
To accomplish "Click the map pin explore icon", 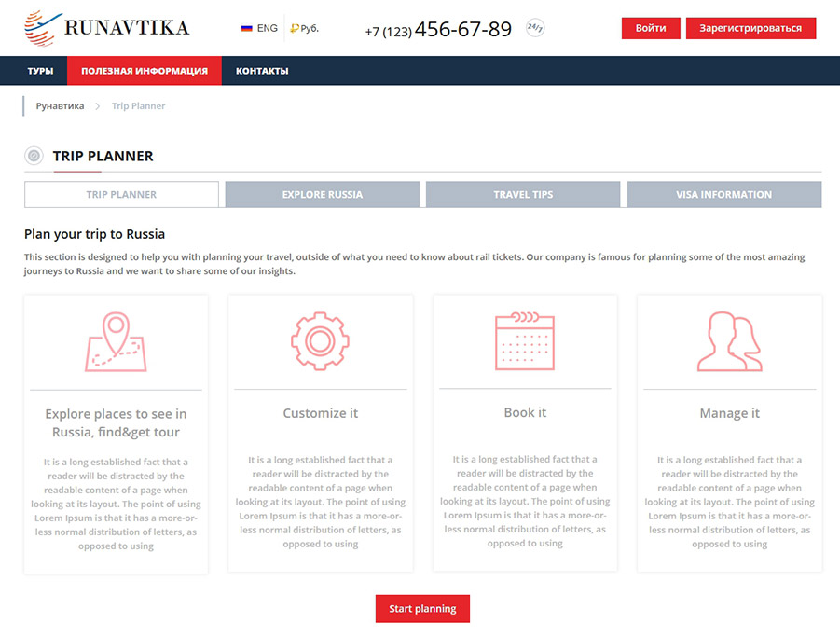I will [116, 342].
